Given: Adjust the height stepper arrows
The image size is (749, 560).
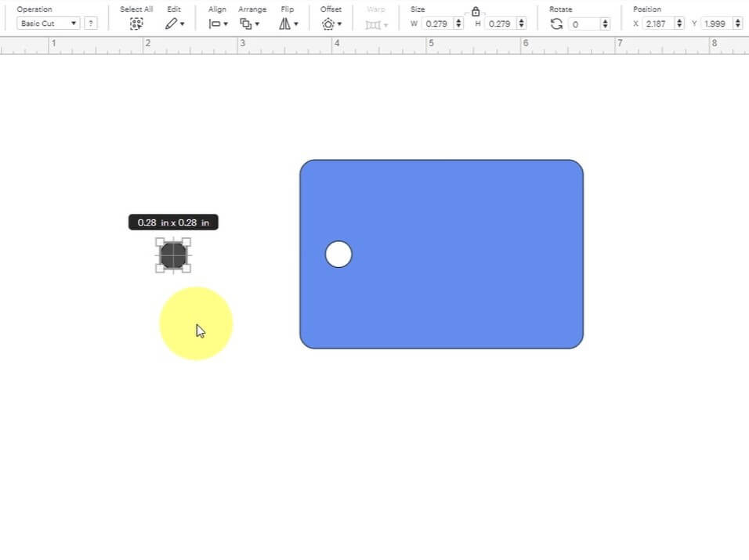Looking at the screenshot, I should click(522, 23).
